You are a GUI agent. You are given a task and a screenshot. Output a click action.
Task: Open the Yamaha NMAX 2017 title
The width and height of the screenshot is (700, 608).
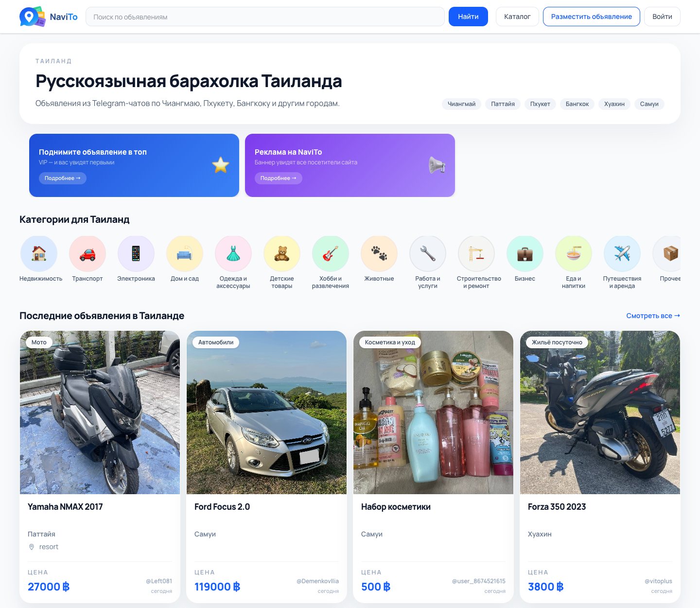pos(65,507)
